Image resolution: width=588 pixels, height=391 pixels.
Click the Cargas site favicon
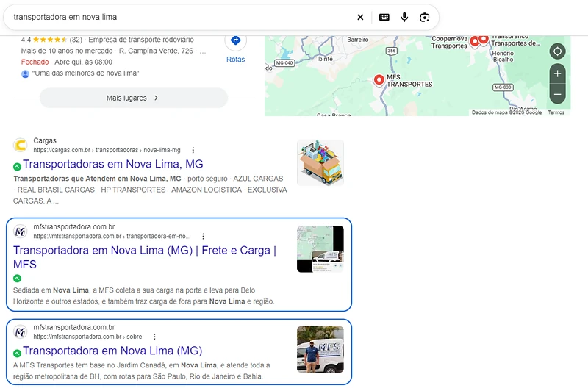tap(21, 145)
